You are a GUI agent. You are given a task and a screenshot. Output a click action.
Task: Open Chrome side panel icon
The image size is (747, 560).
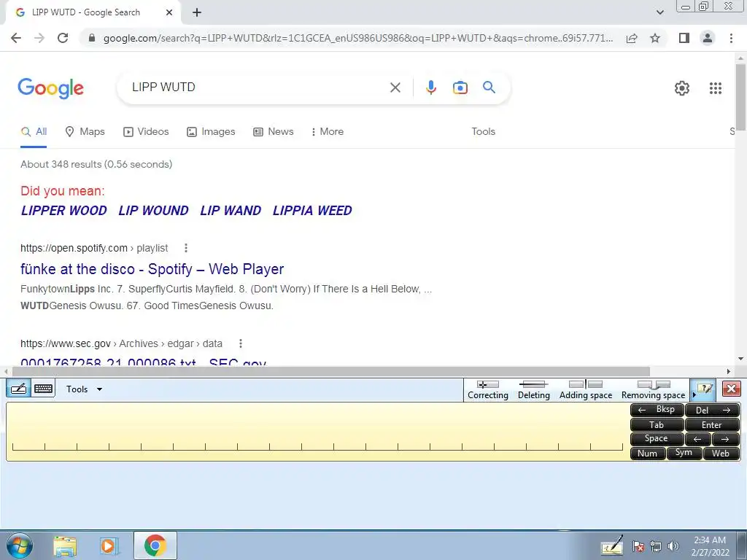[684, 38]
